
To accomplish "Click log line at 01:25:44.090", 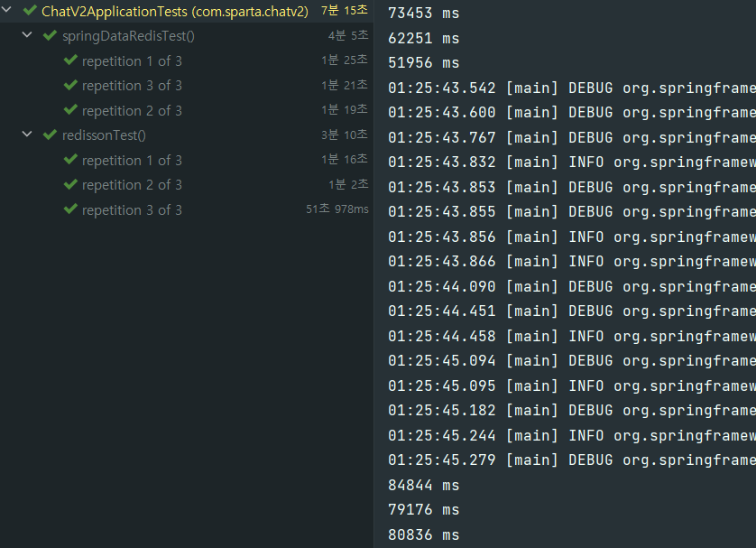I will 572,287.
